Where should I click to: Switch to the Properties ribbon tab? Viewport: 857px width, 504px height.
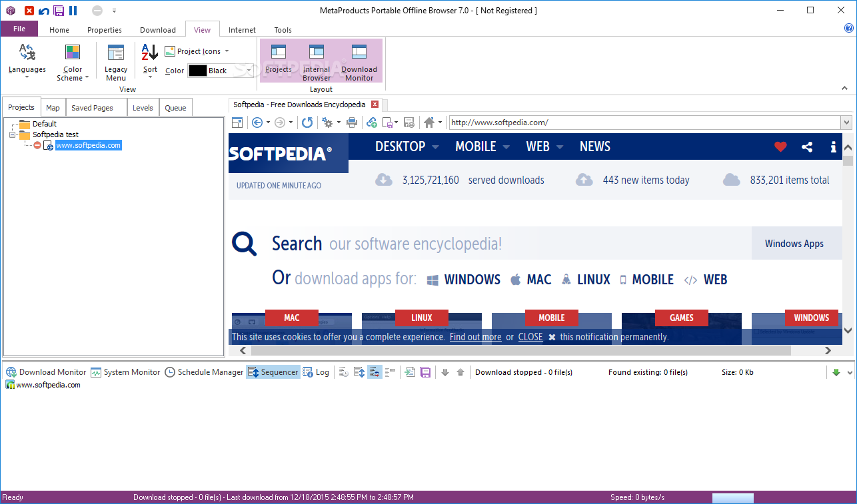[105, 30]
